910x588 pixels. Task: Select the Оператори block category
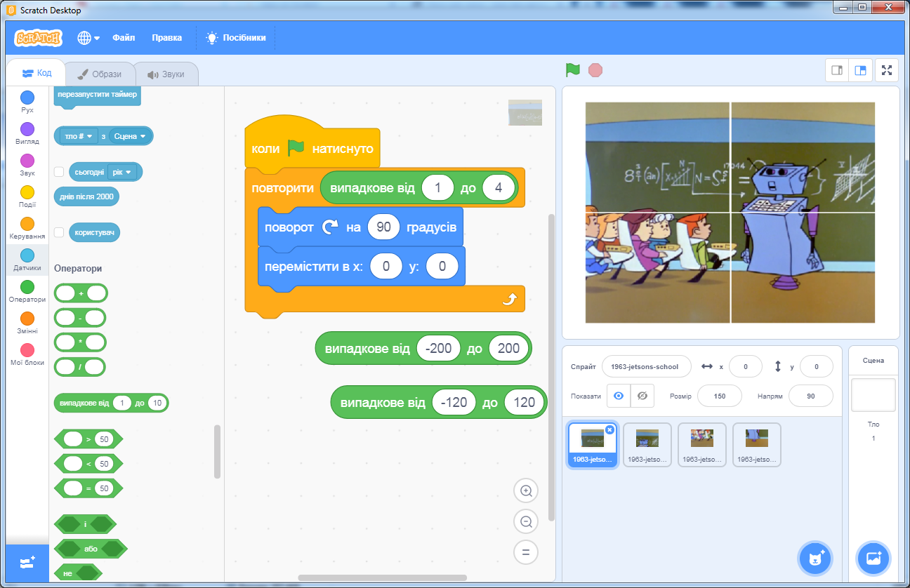click(27, 291)
